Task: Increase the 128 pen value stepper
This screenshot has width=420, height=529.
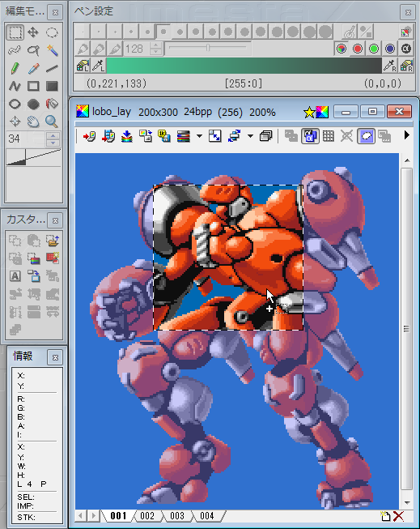Action: coord(155,45)
